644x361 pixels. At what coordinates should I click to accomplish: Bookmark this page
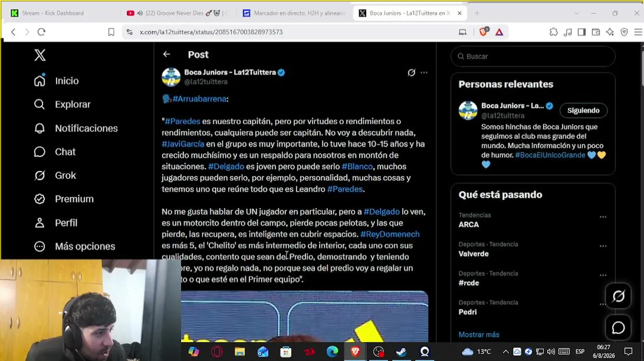(111, 32)
